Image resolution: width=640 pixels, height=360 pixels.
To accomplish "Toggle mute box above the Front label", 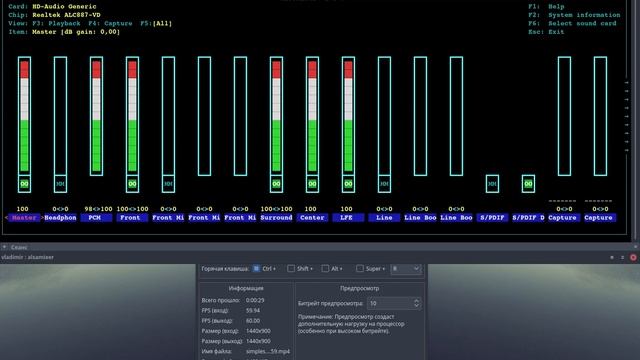I will tap(132, 184).
